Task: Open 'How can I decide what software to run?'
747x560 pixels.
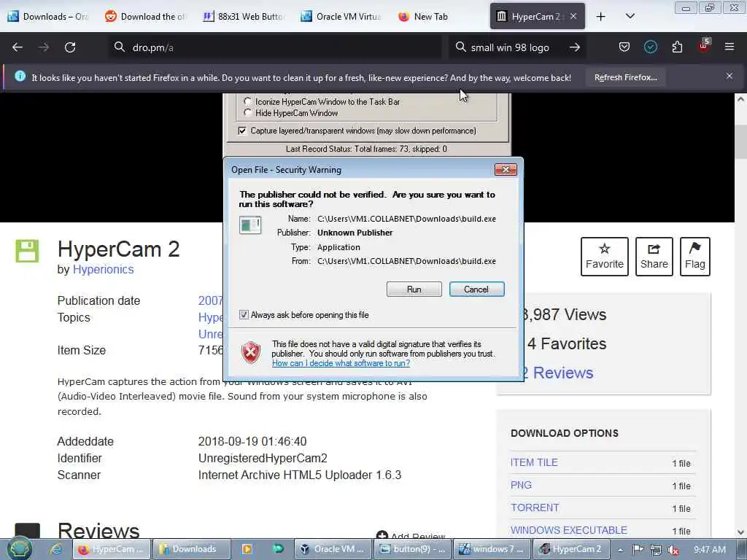Action: click(341, 363)
